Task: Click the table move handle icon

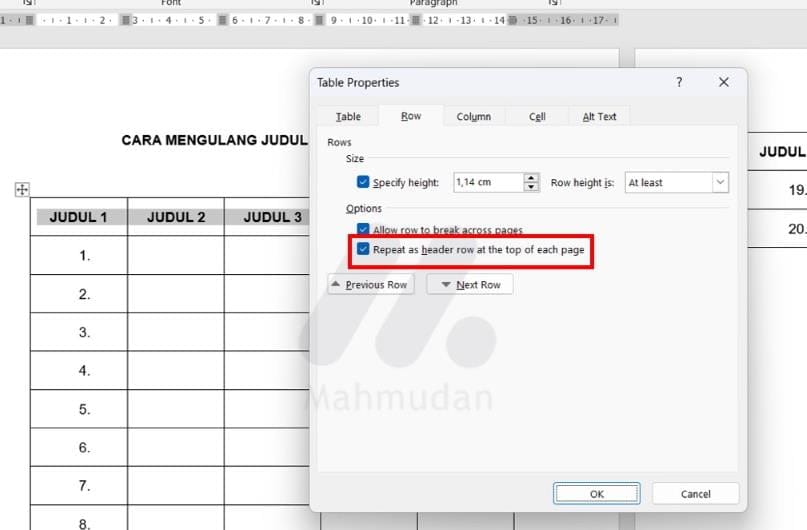Action: 22,190
